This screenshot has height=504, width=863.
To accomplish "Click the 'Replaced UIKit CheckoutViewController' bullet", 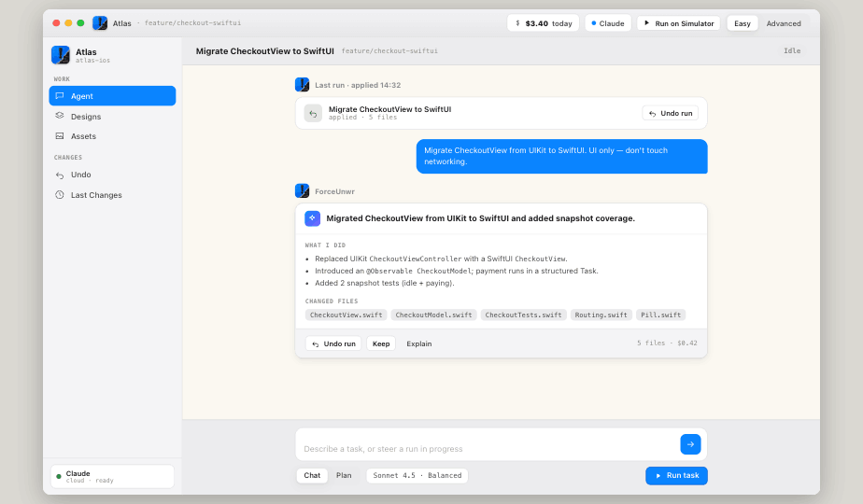I will coord(441,259).
